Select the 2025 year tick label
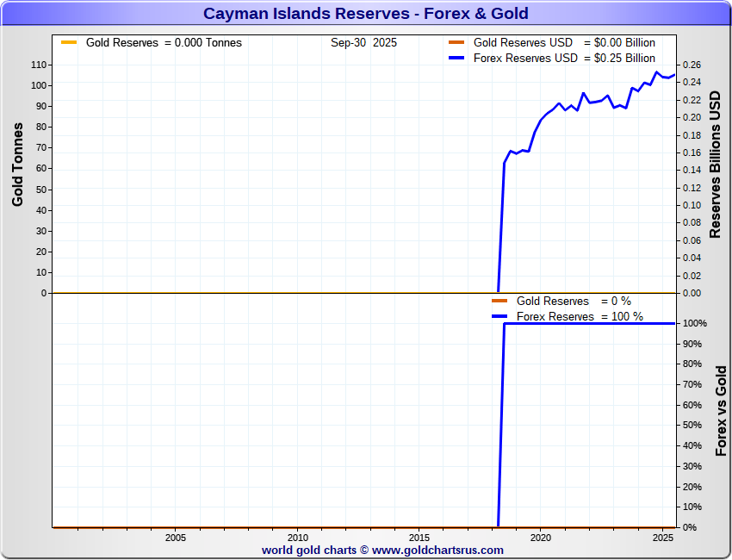Screen dimensions: 732x560 [x=663, y=537]
